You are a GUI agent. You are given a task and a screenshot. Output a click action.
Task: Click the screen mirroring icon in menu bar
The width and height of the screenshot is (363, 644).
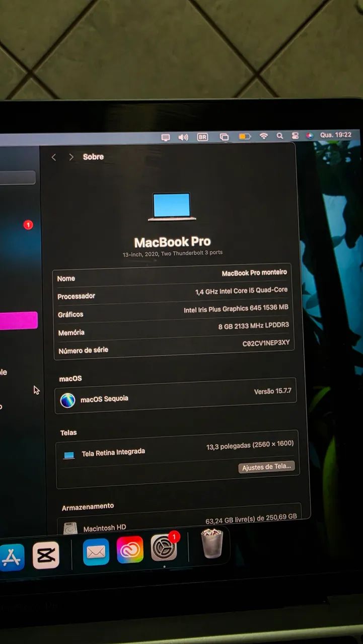click(166, 137)
